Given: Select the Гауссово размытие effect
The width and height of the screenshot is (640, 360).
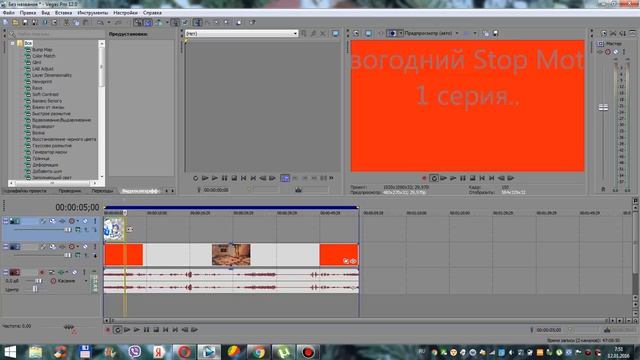Looking at the screenshot, I should click(52, 146).
